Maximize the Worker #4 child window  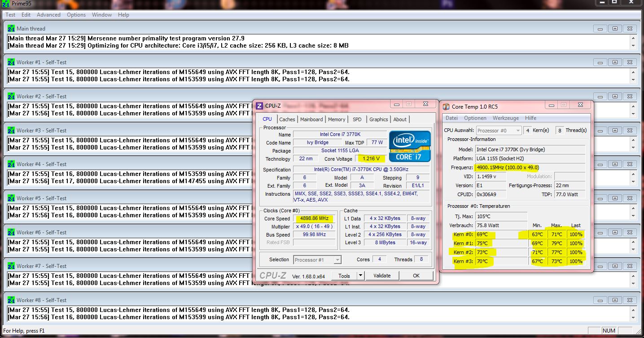[x=615, y=164]
